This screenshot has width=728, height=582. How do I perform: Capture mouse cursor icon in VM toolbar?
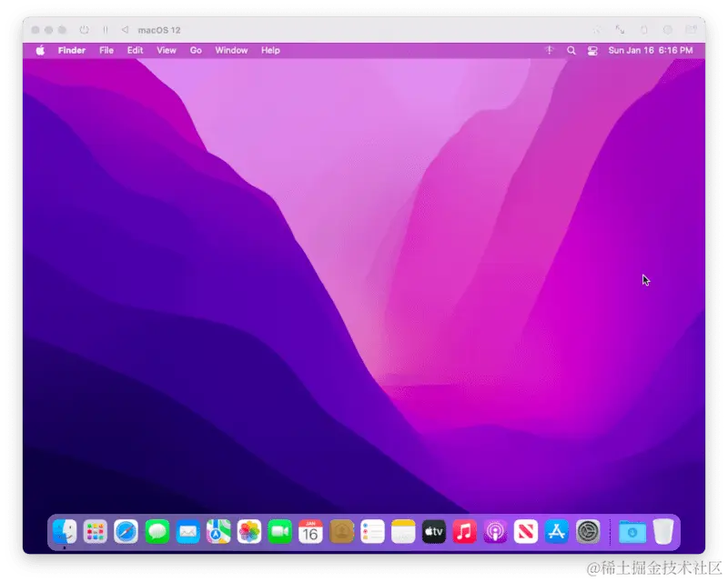[x=597, y=30]
